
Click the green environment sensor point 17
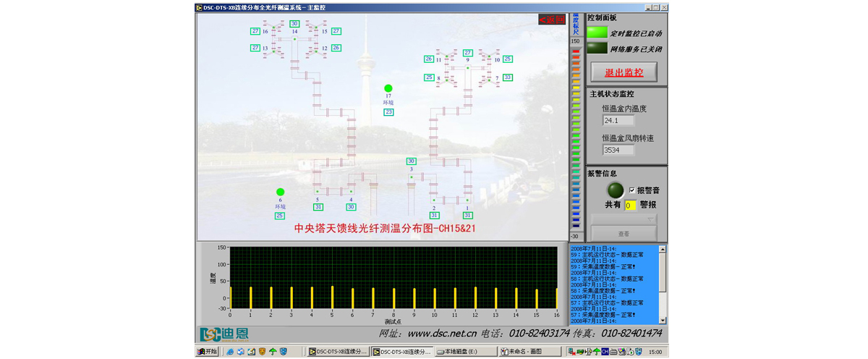tap(388, 88)
